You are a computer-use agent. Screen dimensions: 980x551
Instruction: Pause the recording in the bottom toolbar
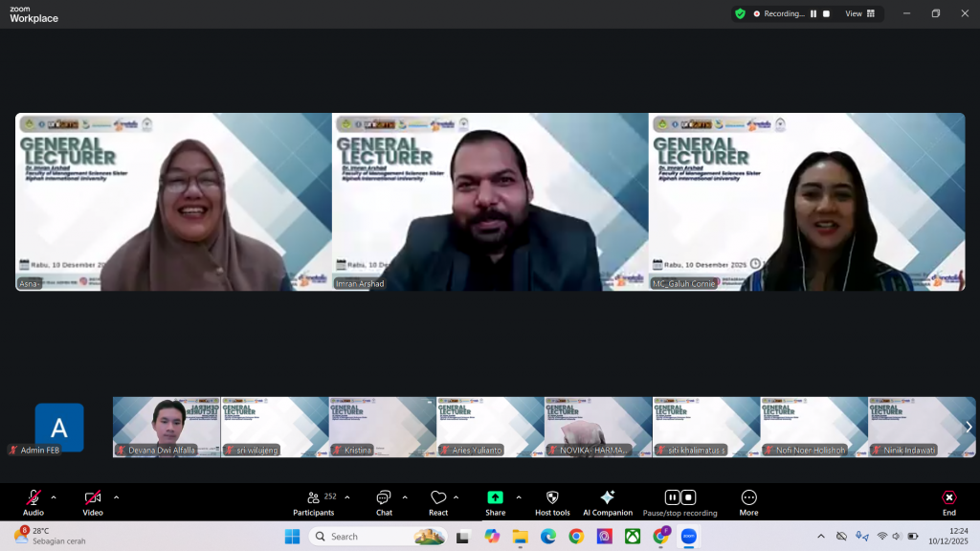coord(672,497)
